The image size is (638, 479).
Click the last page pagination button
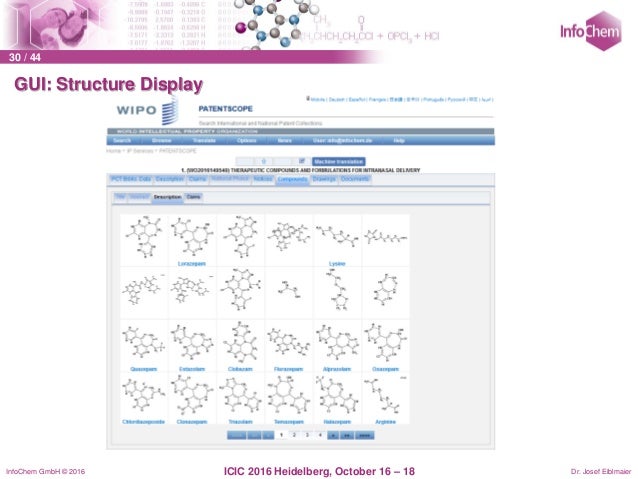point(365,435)
